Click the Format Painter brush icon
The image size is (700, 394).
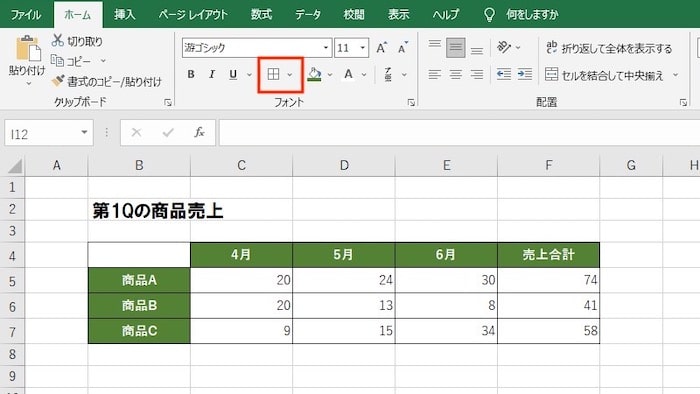click(58, 81)
